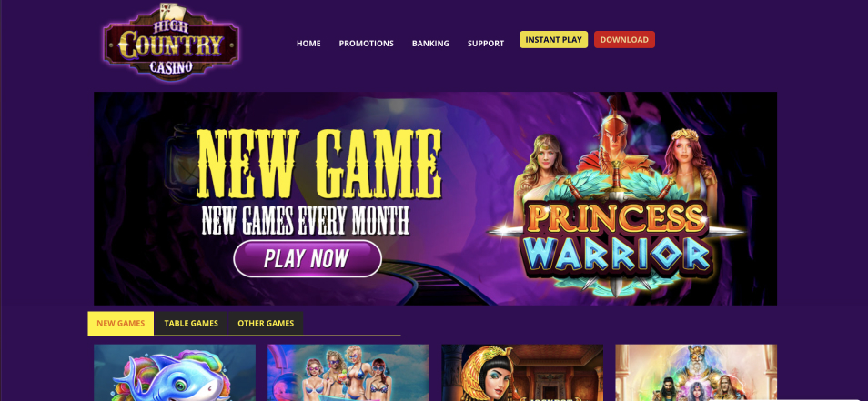Click the NEW GAME banner headline
The image size is (868, 401).
coord(319,165)
